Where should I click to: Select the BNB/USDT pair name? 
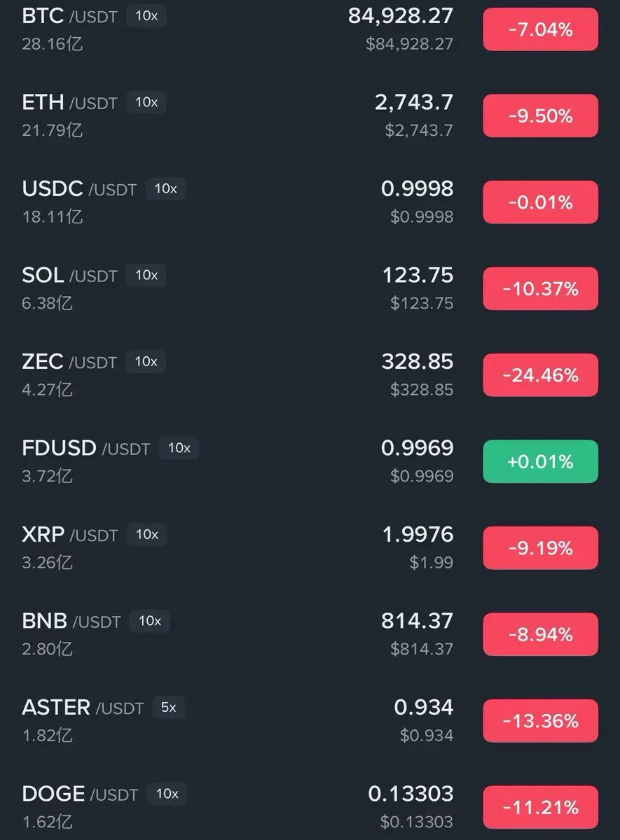[x=71, y=621]
